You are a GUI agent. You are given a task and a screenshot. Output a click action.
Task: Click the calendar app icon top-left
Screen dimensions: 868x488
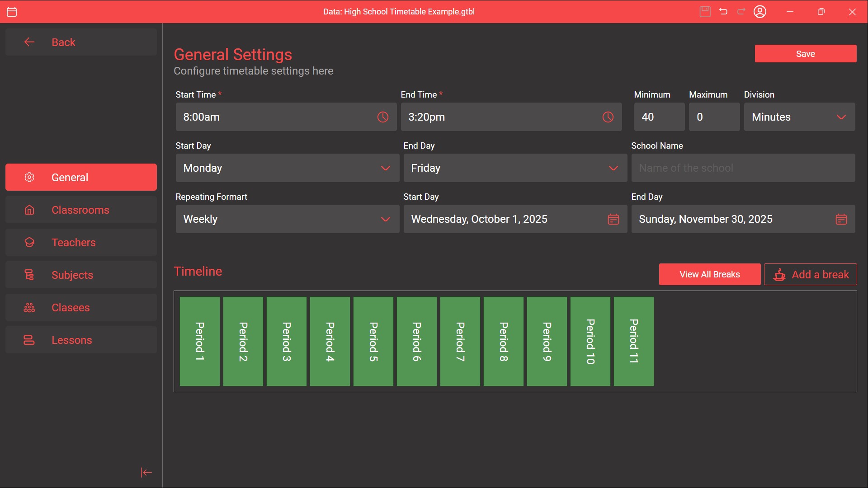(x=12, y=12)
